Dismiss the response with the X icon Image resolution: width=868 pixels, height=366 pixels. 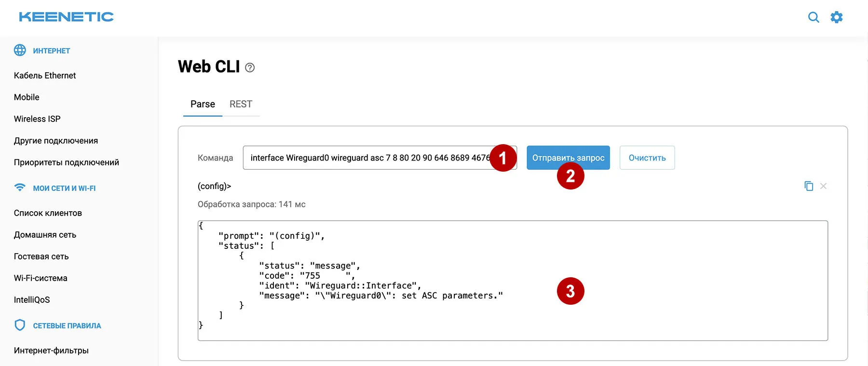pos(823,186)
